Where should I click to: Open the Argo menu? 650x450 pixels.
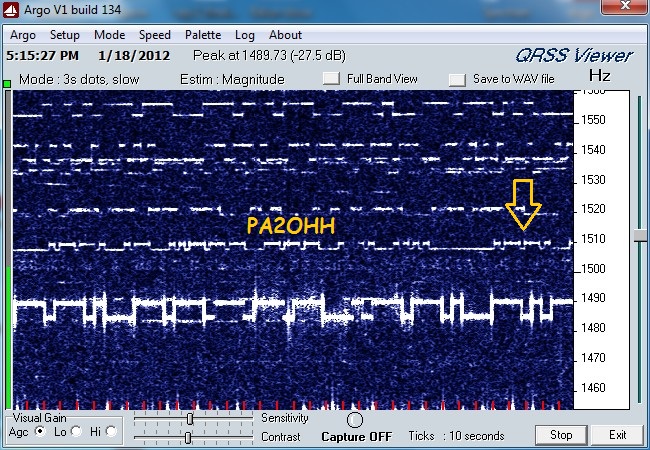(x=25, y=35)
